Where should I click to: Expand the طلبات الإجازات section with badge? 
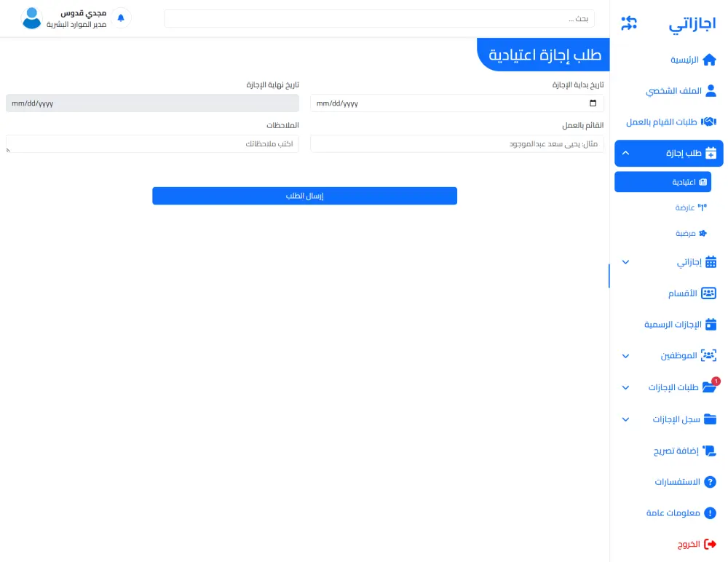tap(625, 387)
